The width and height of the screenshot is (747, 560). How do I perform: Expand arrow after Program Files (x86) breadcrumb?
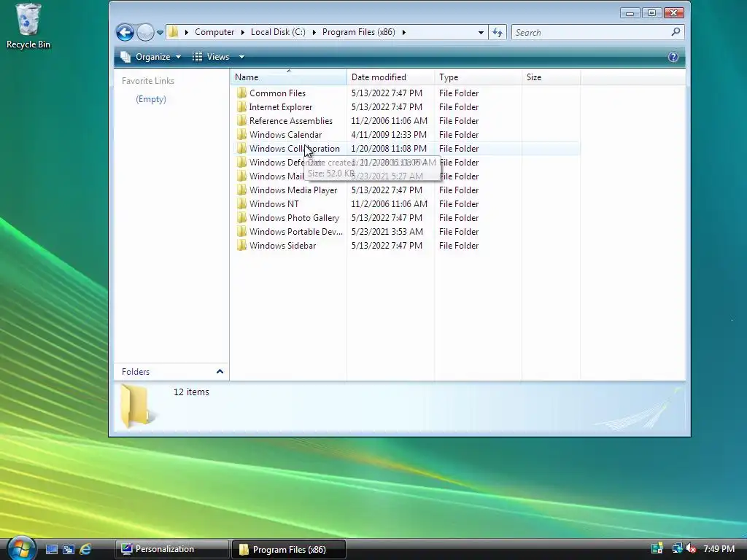click(x=404, y=32)
